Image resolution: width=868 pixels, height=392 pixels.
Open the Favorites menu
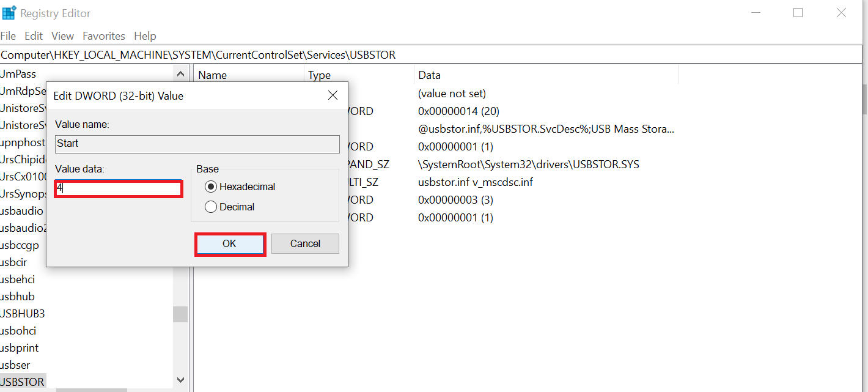point(104,36)
